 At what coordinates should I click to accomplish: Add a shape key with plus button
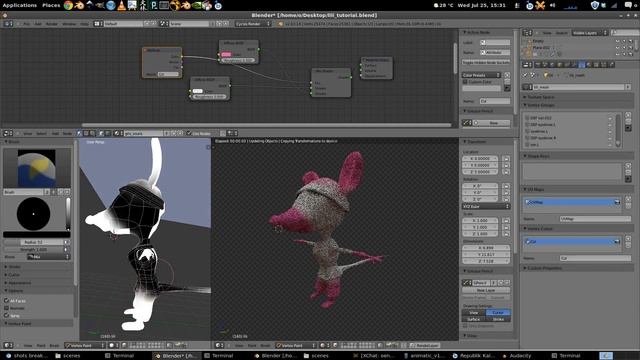(628, 166)
